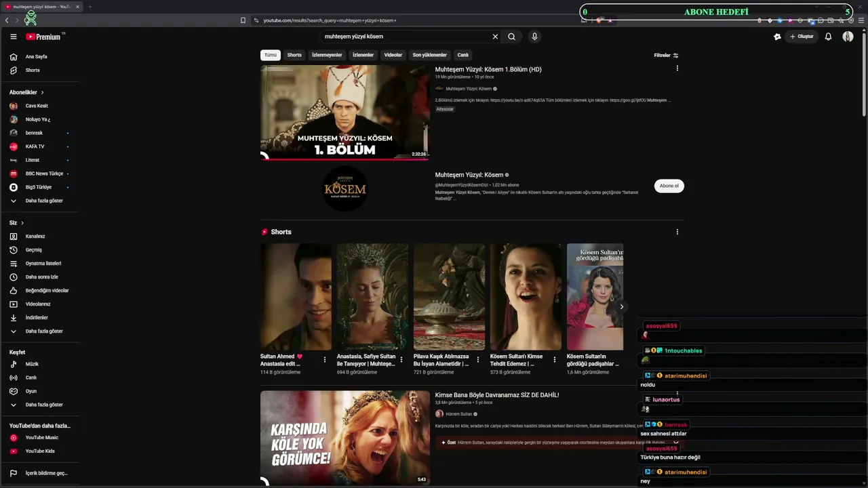Image resolution: width=868 pixels, height=488 pixels.
Task: Open the Oyun gaming icon
Action: [14, 391]
